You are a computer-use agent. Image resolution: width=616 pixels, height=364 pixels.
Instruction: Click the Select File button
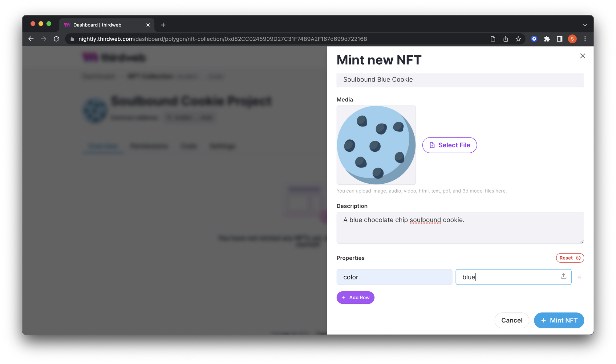(x=449, y=145)
